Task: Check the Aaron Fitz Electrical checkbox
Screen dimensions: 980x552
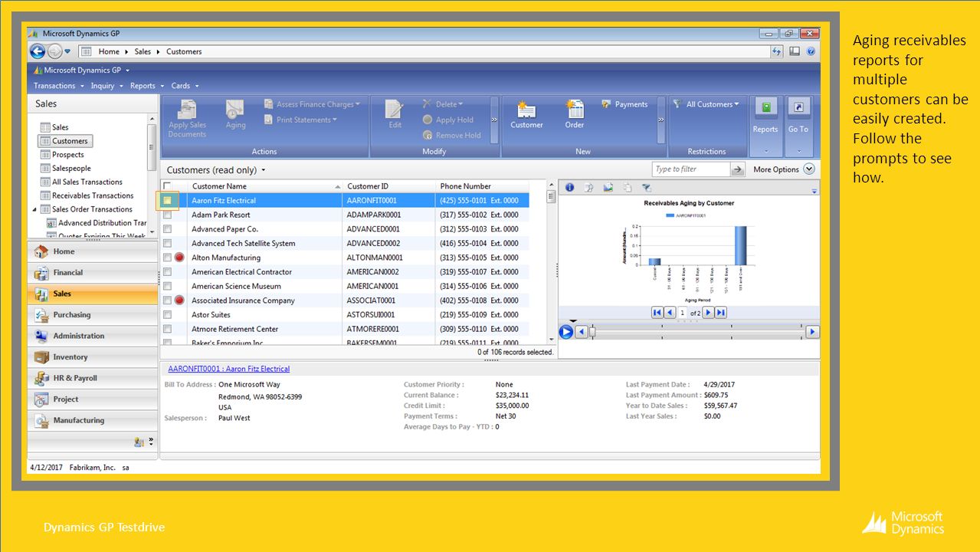Action: [167, 200]
